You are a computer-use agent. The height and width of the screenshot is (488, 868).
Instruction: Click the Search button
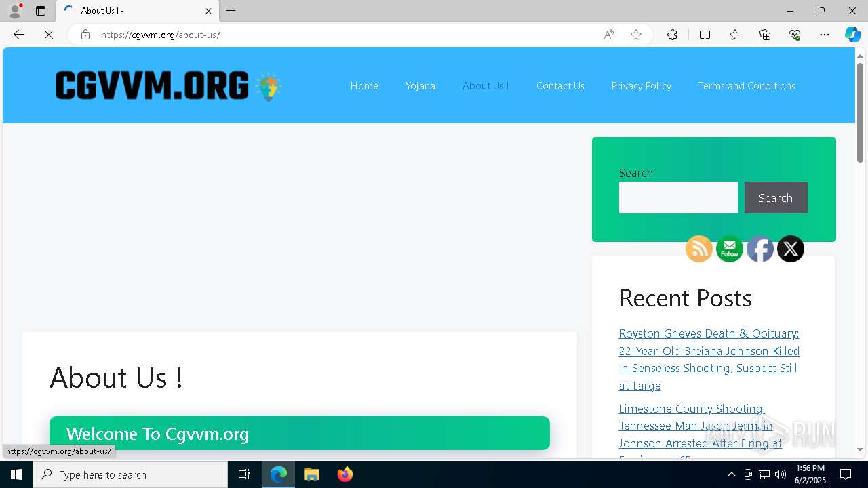click(x=776, y=197)
